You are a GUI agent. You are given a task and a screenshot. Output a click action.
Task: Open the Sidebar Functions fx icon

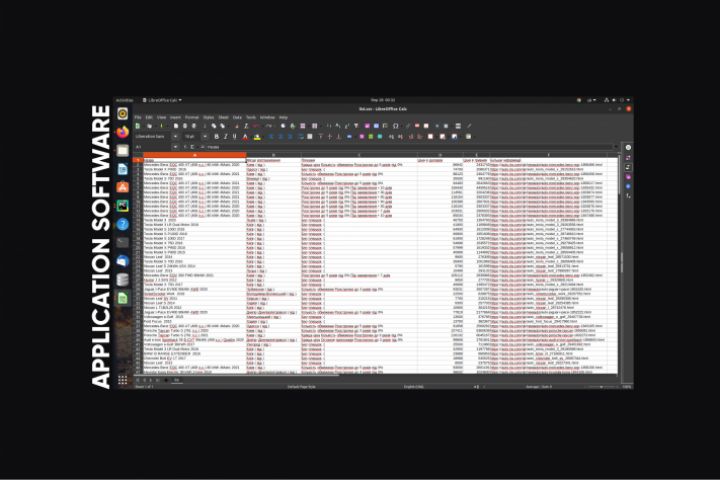click(x=628, y=196)
